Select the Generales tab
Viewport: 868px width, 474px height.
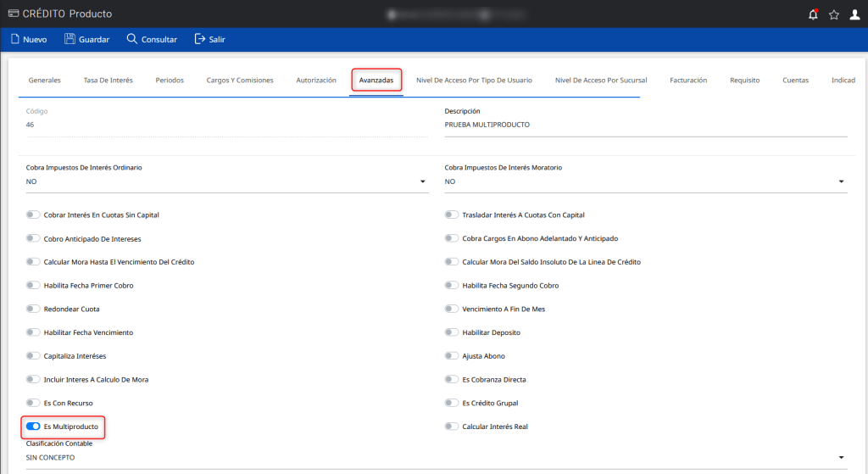[44, 81]
